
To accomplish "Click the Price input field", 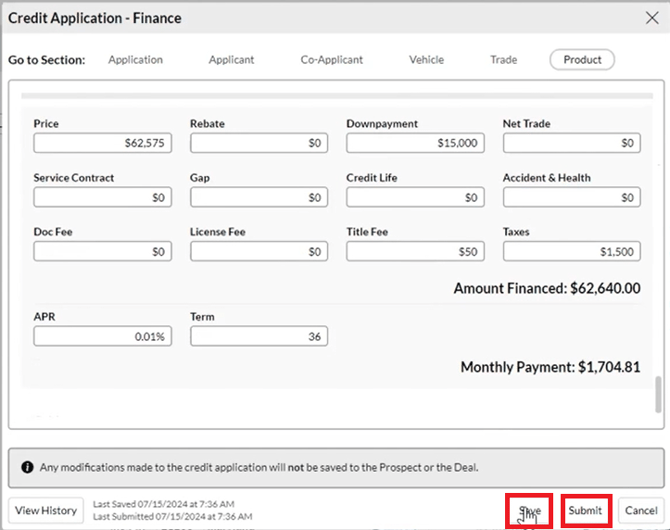I will 103,144.
